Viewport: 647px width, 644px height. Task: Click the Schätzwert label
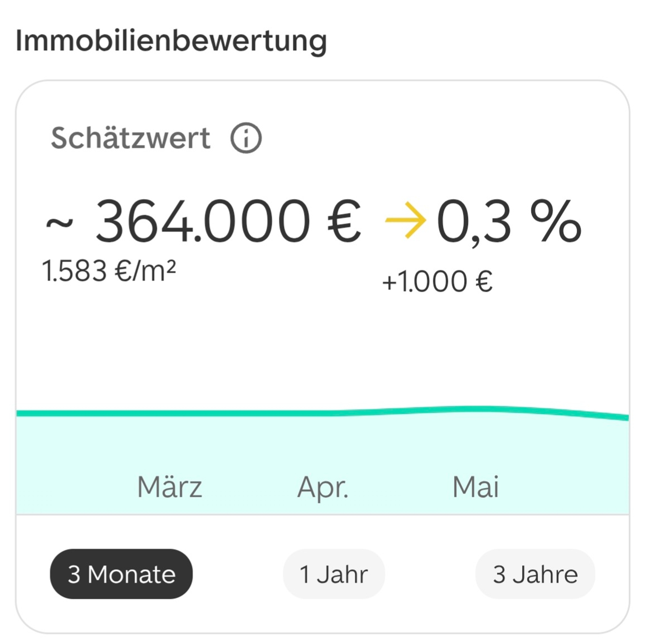(131, 138)
